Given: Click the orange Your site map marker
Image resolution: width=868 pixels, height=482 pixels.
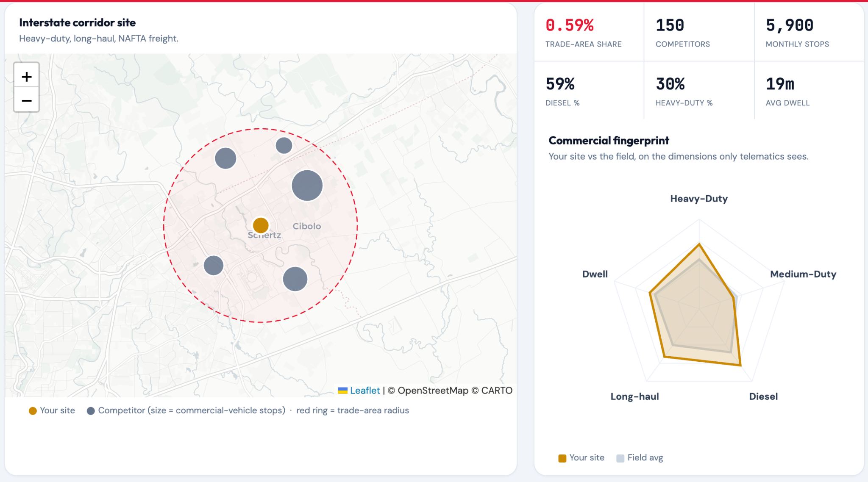Looking at the screenshot, I should 261,225.
